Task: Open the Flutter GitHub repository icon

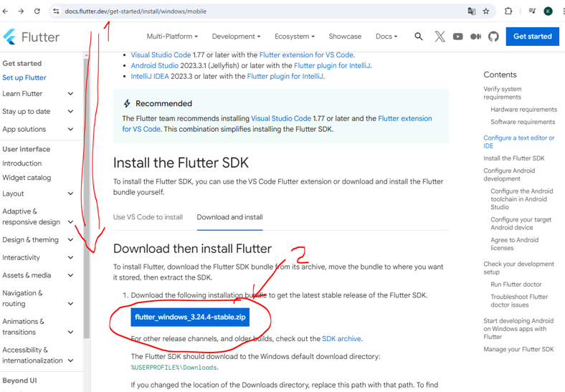Action: [493, 37]
